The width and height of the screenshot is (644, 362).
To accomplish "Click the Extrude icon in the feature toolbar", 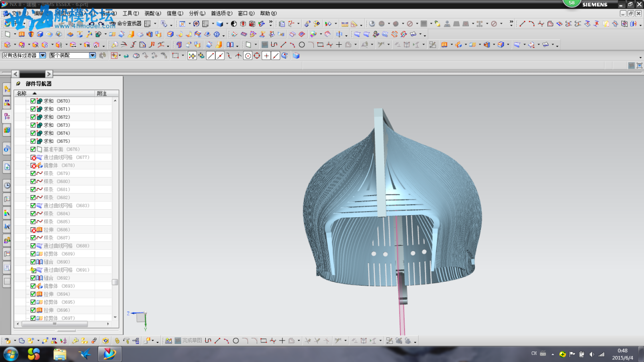I will point(22,35).
